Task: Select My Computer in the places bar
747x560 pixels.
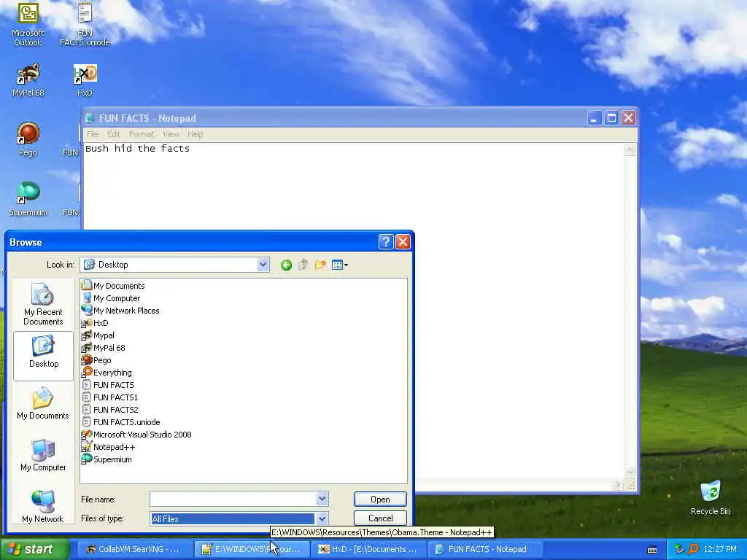Action: pos(43,455)
